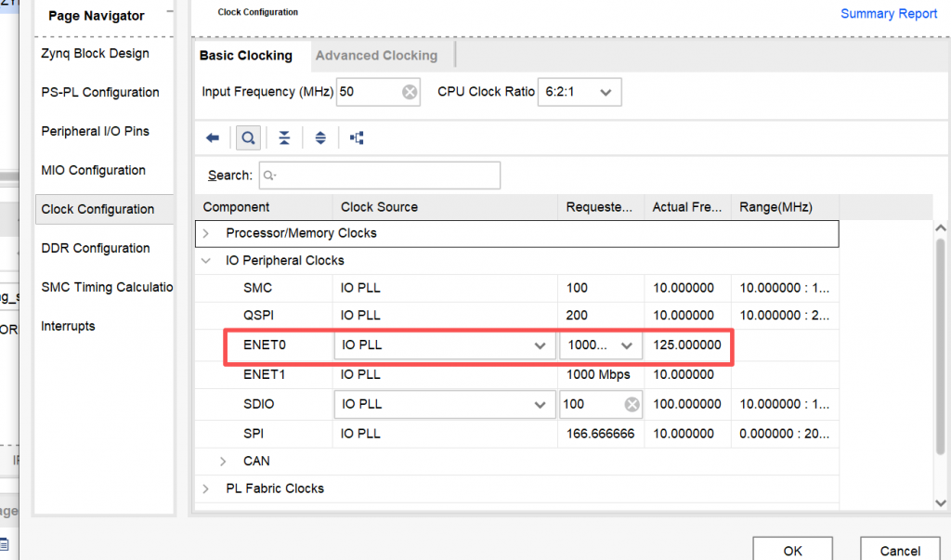Switch to the Advanced Clocking tab

tap(376, 56)
